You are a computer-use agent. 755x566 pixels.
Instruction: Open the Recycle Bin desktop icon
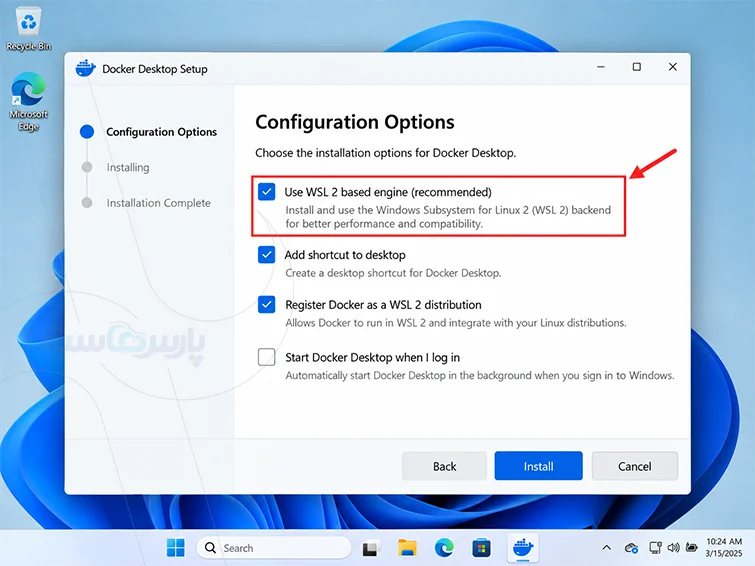coord(28,30)
